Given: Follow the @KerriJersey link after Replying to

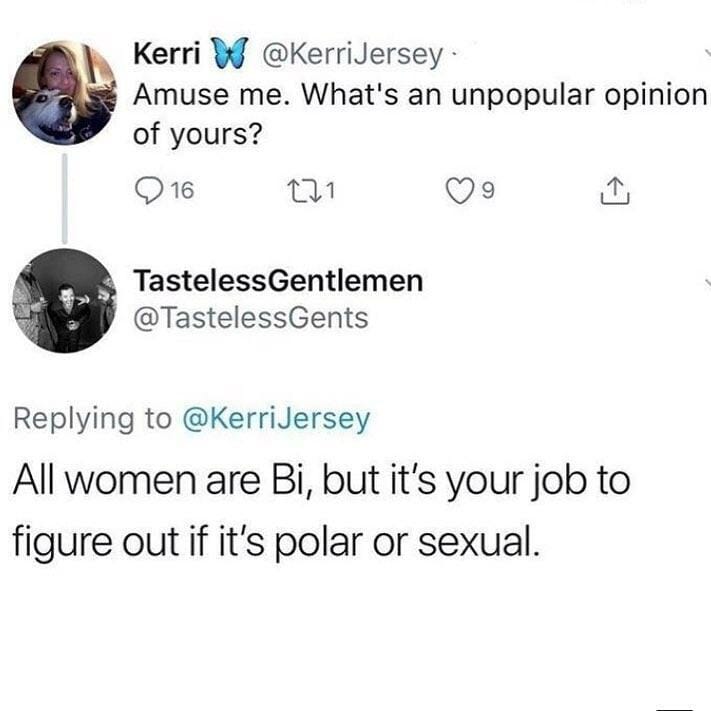Looking at the screenshot, I should point(274,418).
